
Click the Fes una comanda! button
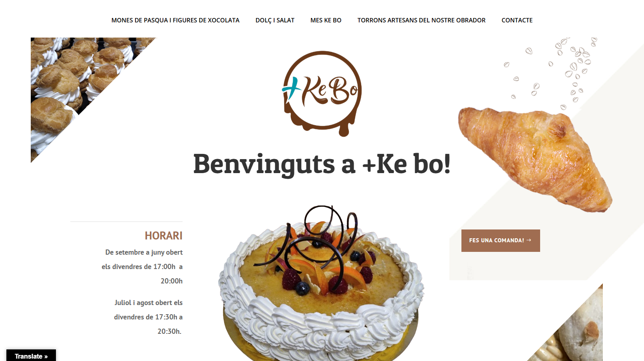501,241
